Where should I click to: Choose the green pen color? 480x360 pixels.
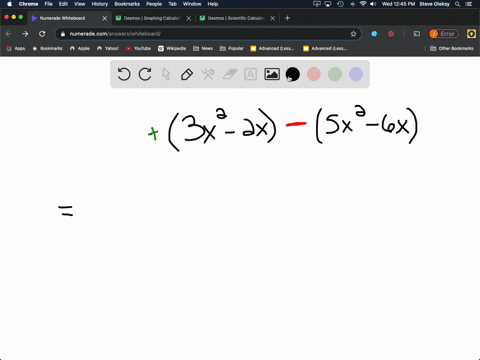pos(335,74)
